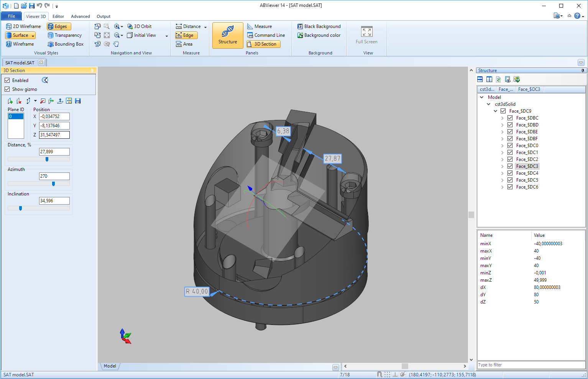Image resolution: width=588 pixels, height=379 pixels.
Task: Click the Type to filter field
Action: tap(531, 365)
